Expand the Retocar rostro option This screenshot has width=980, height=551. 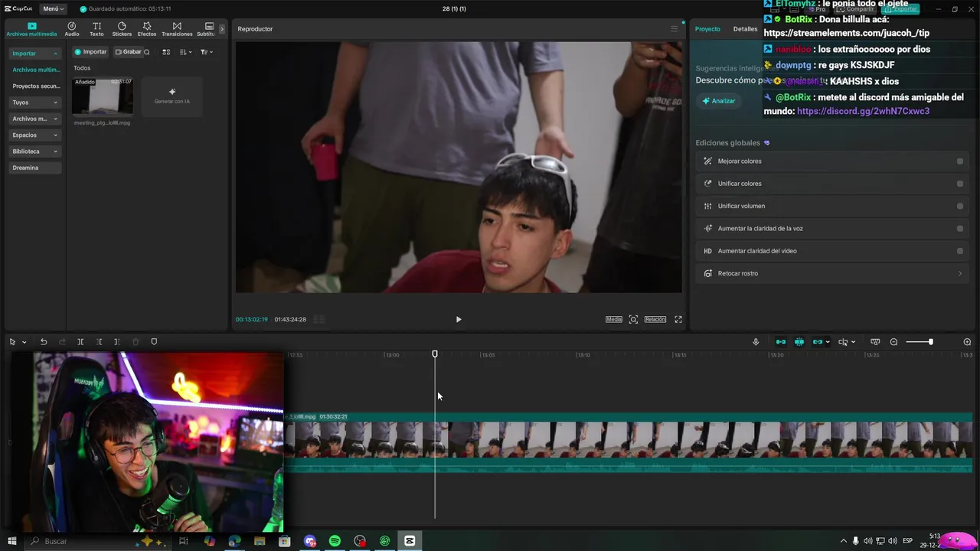pos(833,273)
